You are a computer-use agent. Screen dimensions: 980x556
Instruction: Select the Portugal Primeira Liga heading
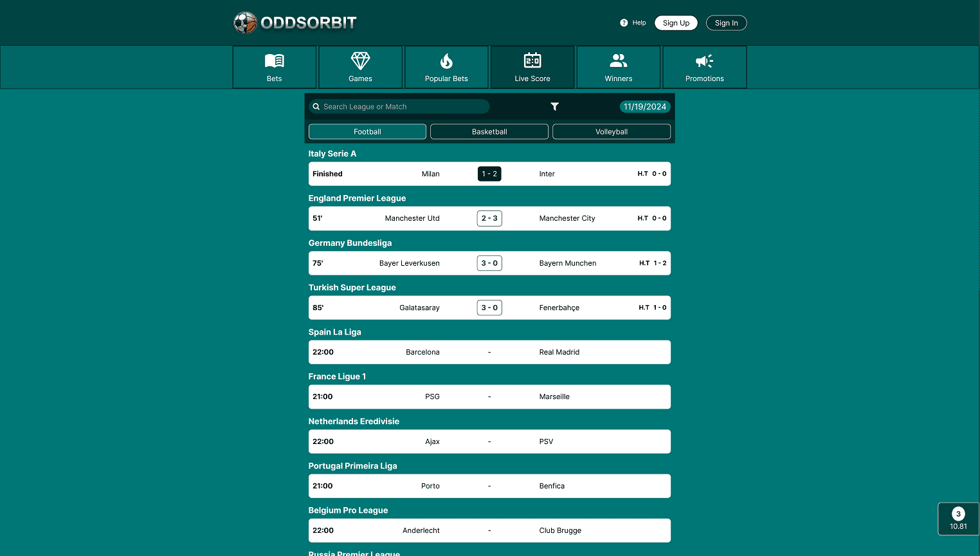click(x=352, y=466)
